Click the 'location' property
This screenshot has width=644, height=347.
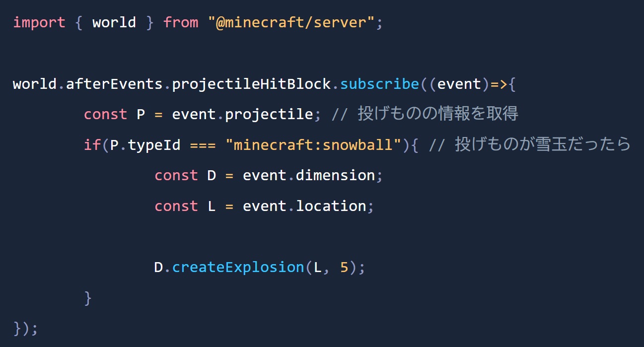point(331,206)
